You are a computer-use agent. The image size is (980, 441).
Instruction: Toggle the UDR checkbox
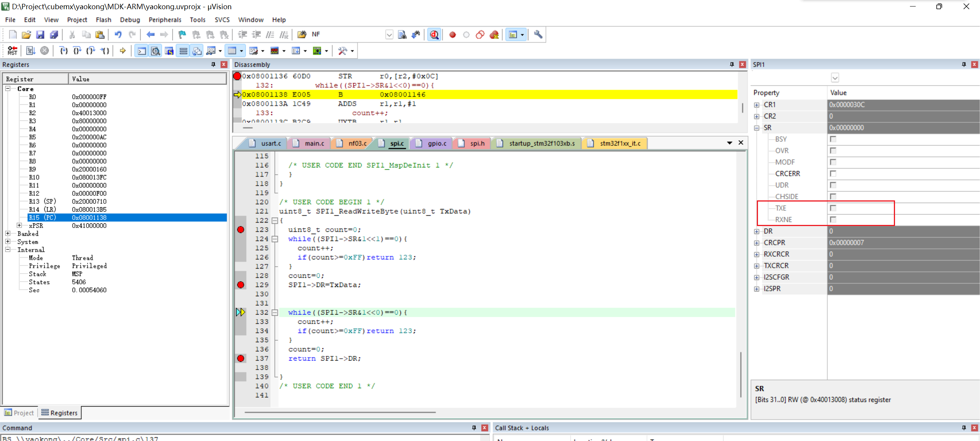(833, 185)
